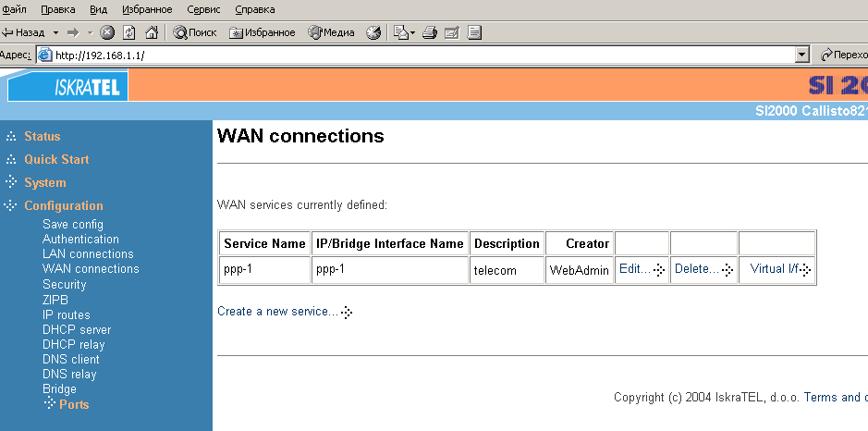Open Authentication settings
868x431 pixels.
(x=80, y=240)
